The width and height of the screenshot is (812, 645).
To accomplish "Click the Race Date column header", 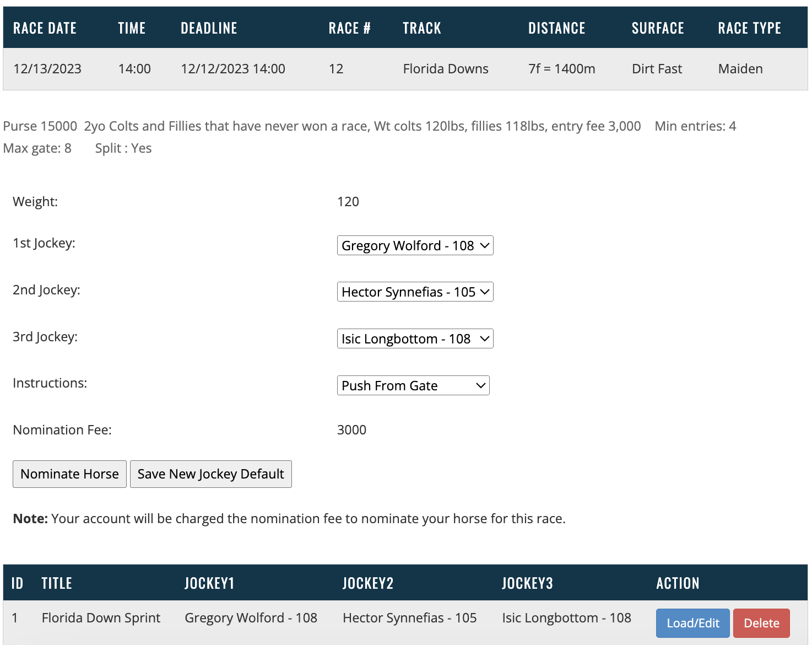I will pos(45,28).
